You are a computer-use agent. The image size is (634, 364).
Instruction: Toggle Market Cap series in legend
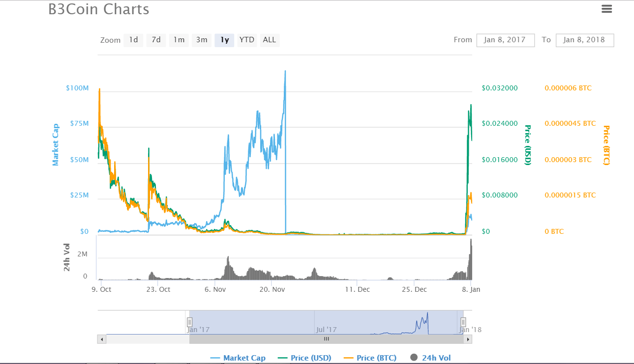(238, 358)
